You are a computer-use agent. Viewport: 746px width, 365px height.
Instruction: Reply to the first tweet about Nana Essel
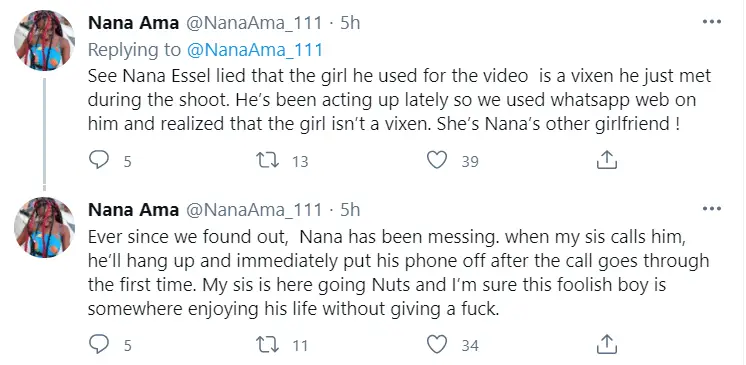tap(99, 160)
